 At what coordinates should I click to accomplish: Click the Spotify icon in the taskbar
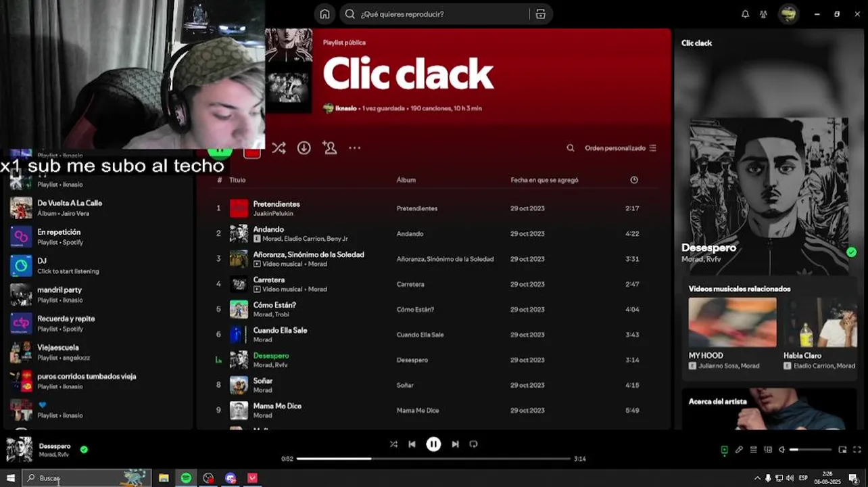(186, 478)
